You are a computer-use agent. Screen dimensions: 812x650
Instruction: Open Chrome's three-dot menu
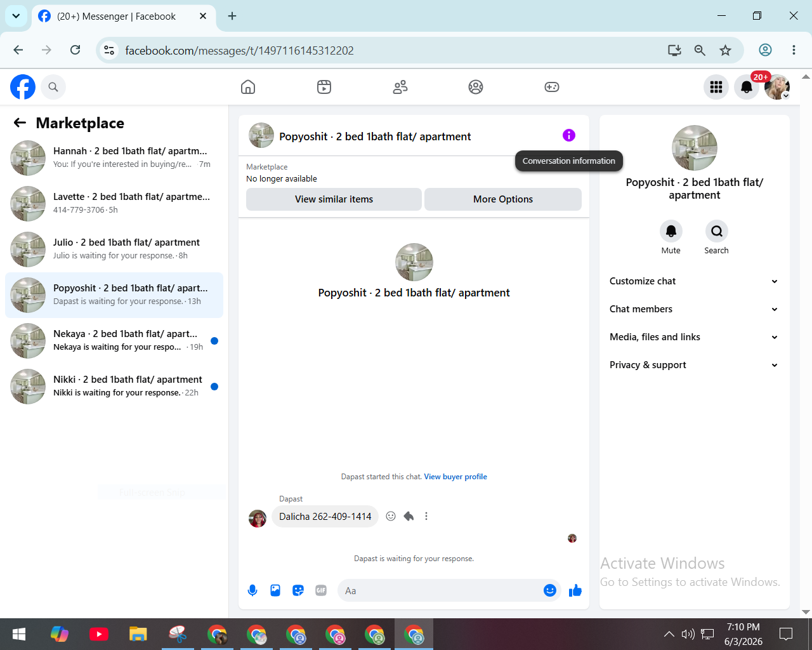tap(794, 50)
